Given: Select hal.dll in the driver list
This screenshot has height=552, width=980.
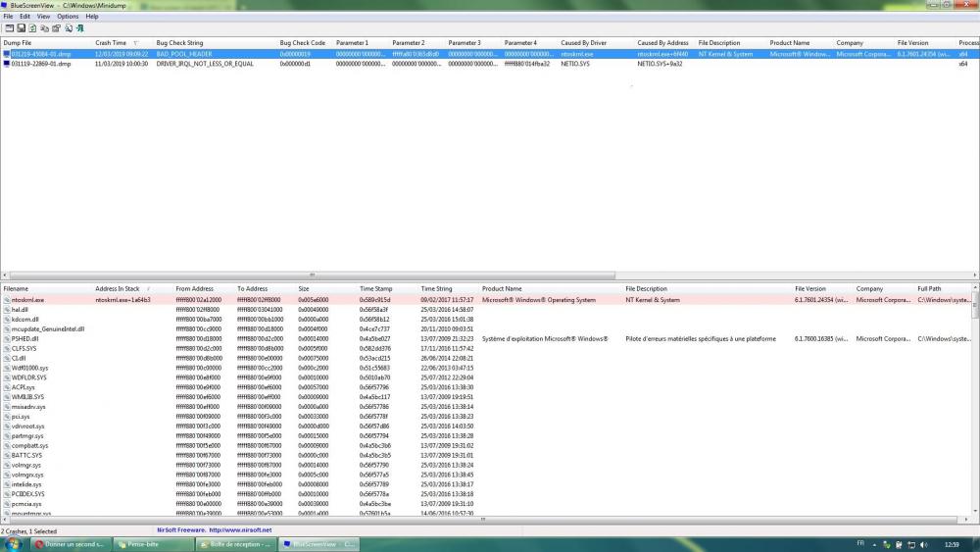Looking at the screenshot, I should [21, 309].
